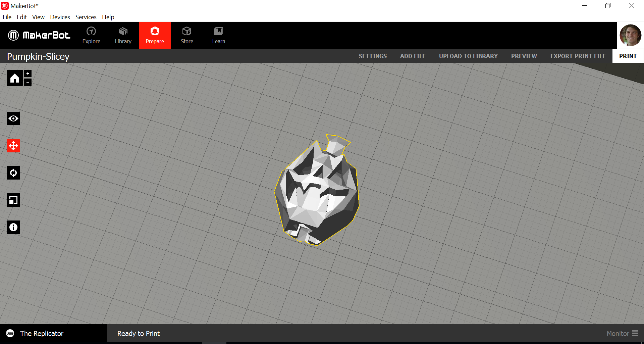Screen dimensions: 644x344
Task: Click Upload to Library
Action: pos(468,56)
